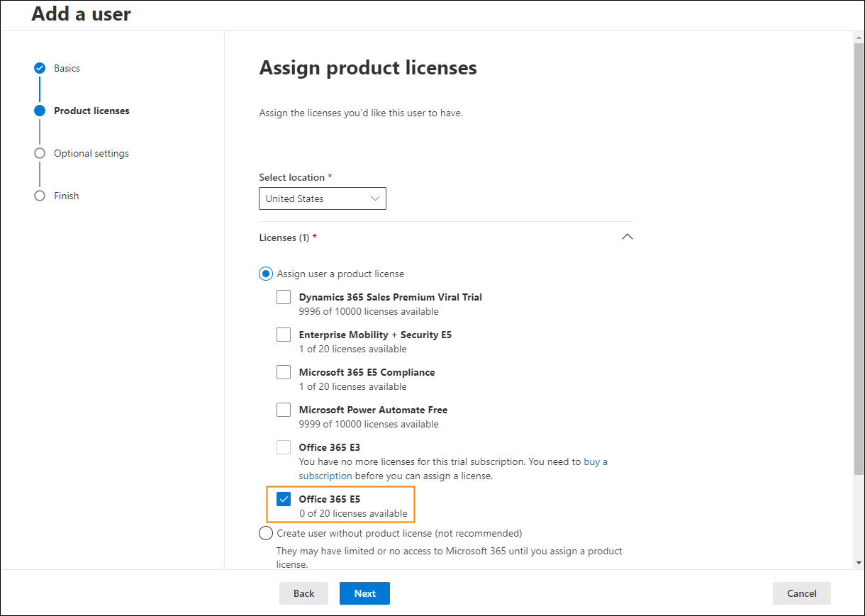865x616 pixels.
Task: Select the Product licenses step indicator circle
Action: point(40,111)
